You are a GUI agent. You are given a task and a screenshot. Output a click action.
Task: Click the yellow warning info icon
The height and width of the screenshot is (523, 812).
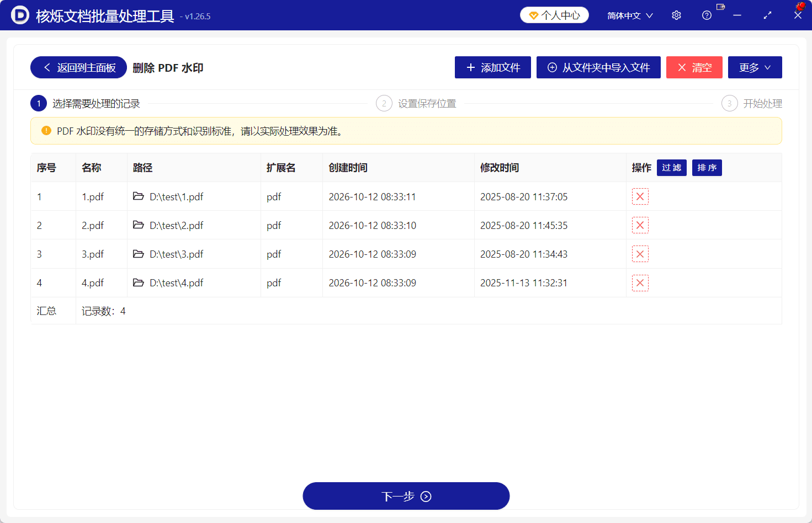(46, 131)
